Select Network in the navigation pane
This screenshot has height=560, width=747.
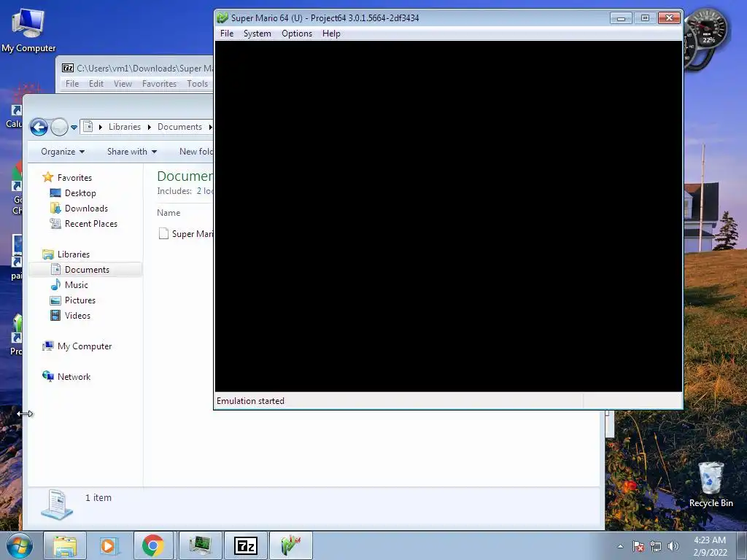[74, 377]
